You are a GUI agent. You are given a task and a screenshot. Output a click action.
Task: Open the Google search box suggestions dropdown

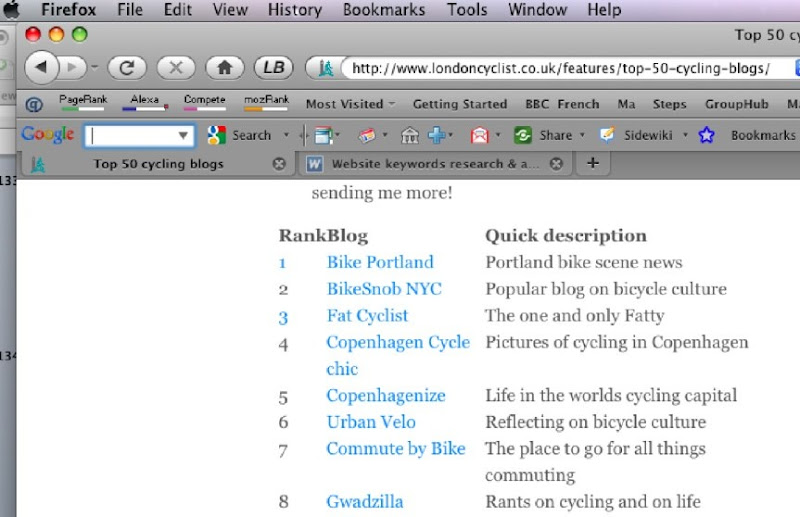(x=183, y=136)
